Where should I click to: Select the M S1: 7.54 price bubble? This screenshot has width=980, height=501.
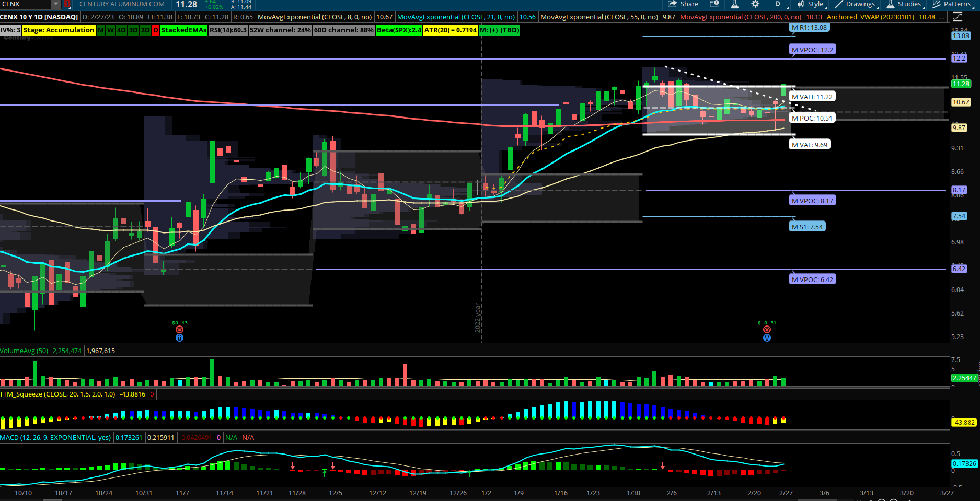tap(808, 227)
